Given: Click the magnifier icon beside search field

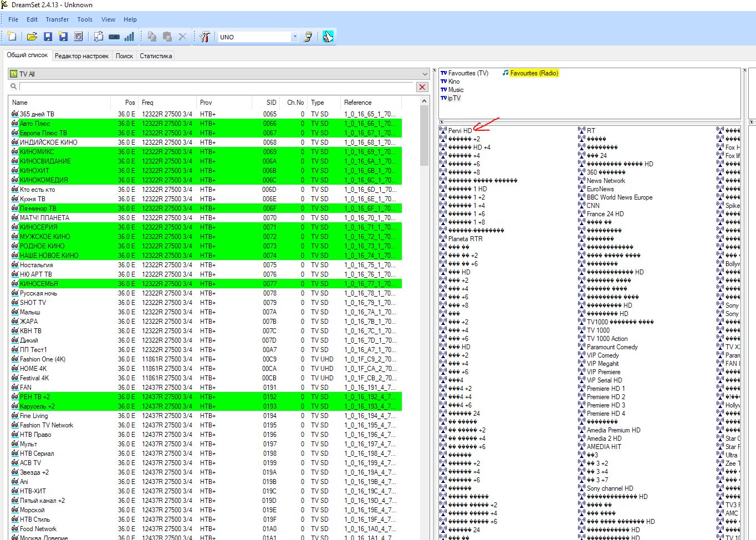Looking at the screenshot, I should pos(13,86).
